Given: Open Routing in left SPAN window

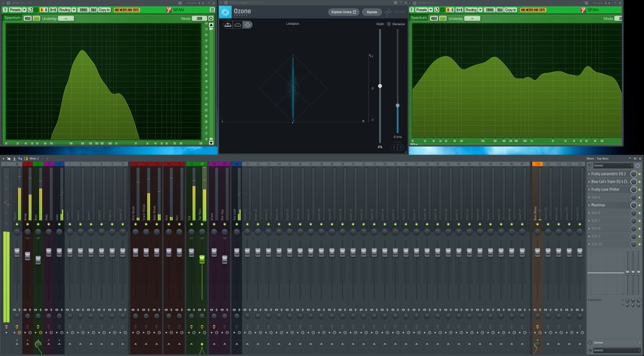Looking at the screenshot, I should (64, 10).
